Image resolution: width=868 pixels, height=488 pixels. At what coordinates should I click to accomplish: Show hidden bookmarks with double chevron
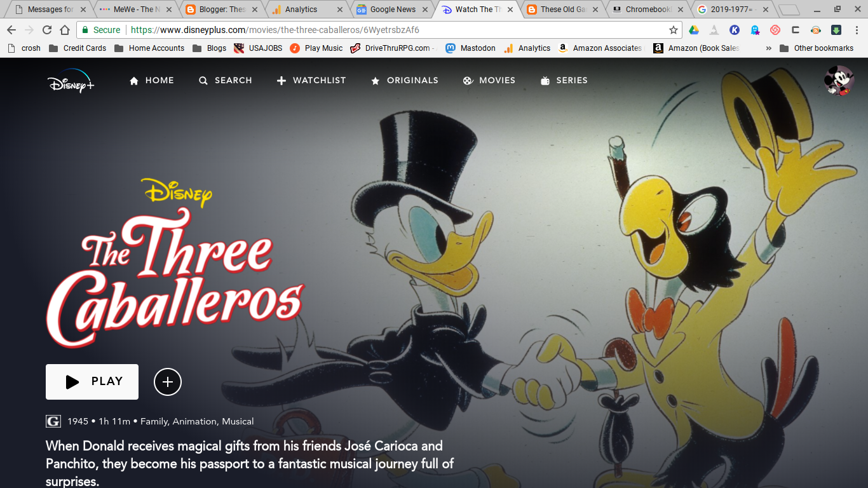click(768, 48)
